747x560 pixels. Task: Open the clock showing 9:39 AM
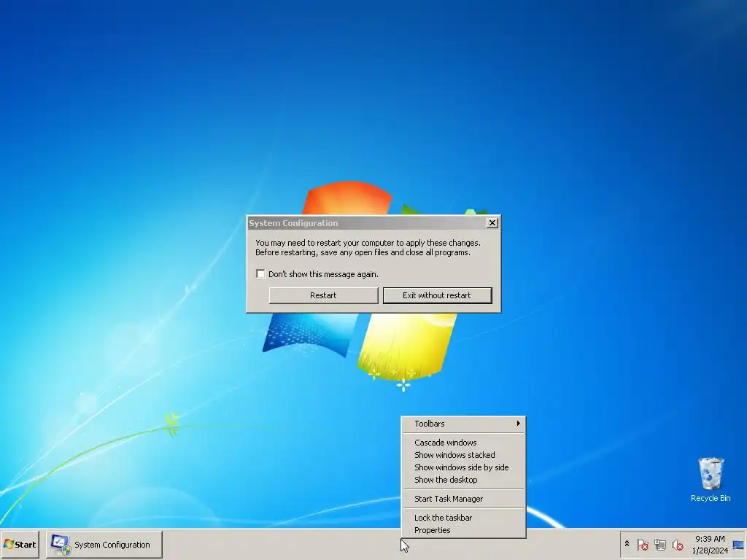click(x=710, y=544)
